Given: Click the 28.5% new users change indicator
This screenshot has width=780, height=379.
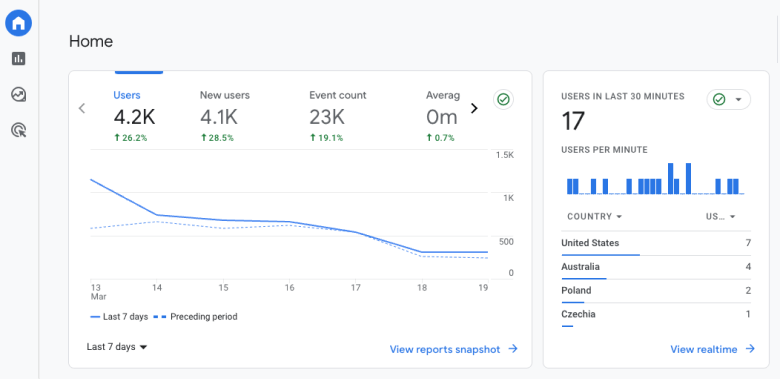Looking at the screenshot, I should tap(217, 138).
